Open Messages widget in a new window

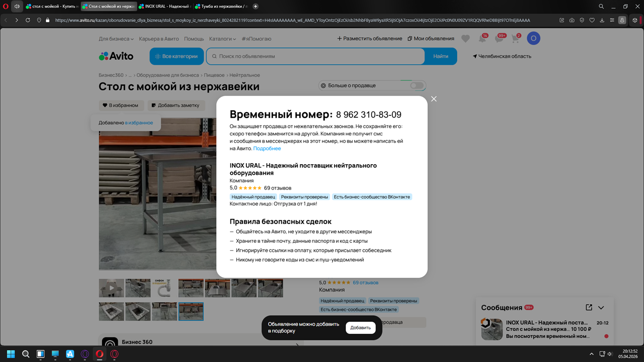(x=589, y=307)
